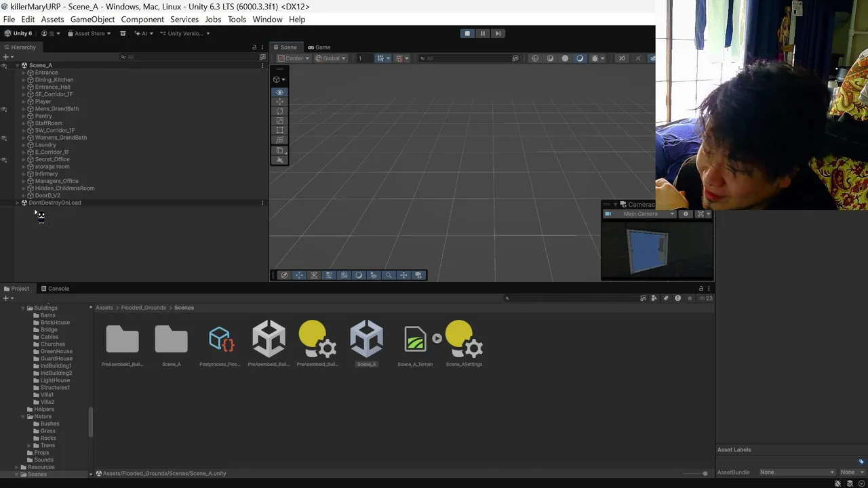Toggle Project panel lock icon
This screenshot has height=488, width=868.
coord(701,289)
